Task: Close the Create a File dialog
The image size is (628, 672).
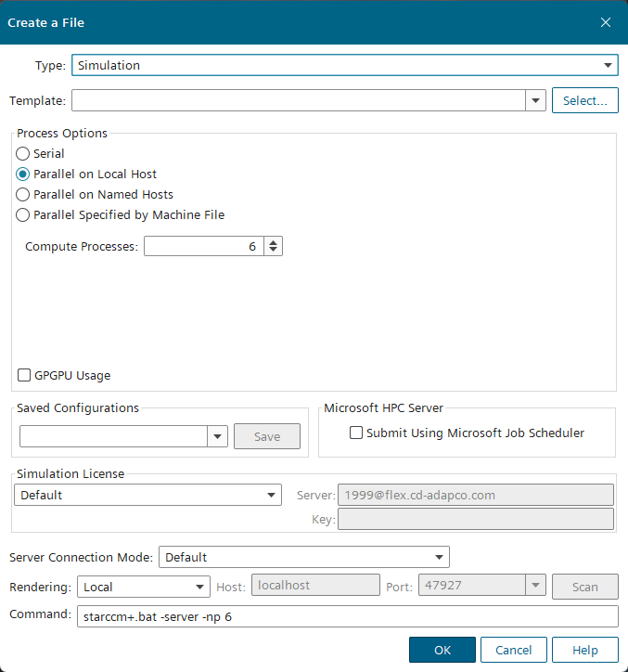Action: [605, 22]
